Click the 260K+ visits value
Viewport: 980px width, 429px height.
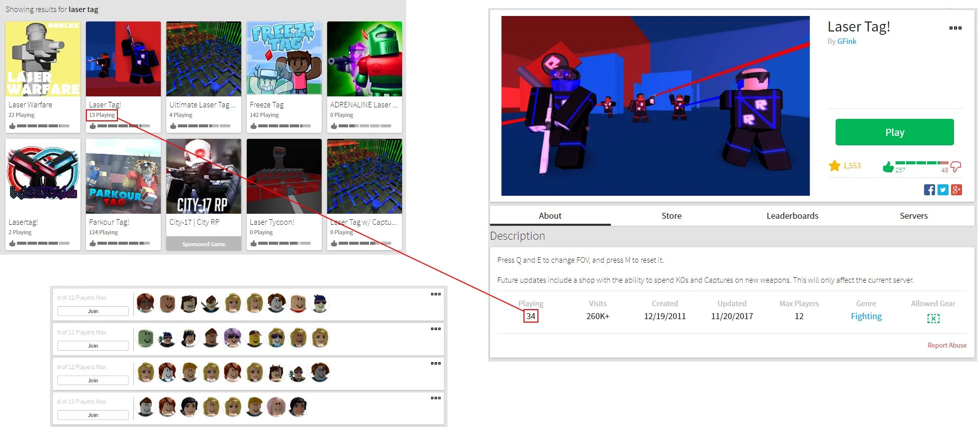pyautogui.click(x=598, y=316)
